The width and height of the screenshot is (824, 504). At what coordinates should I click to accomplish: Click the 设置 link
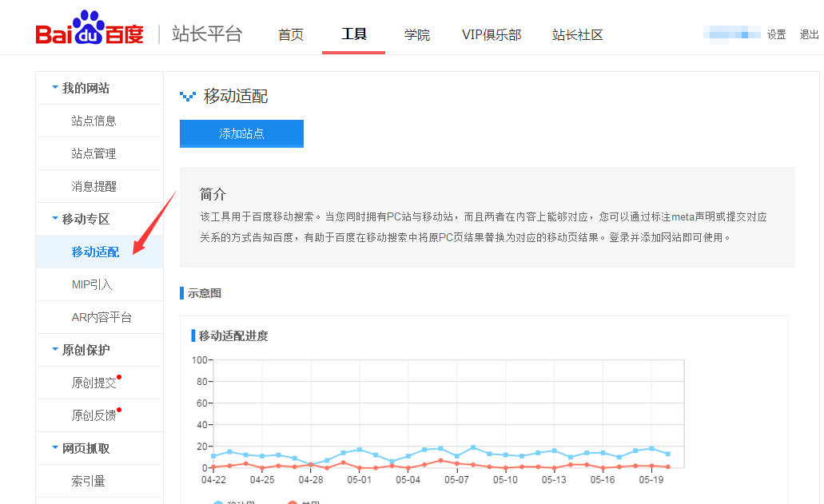click(x=776, y=34)
